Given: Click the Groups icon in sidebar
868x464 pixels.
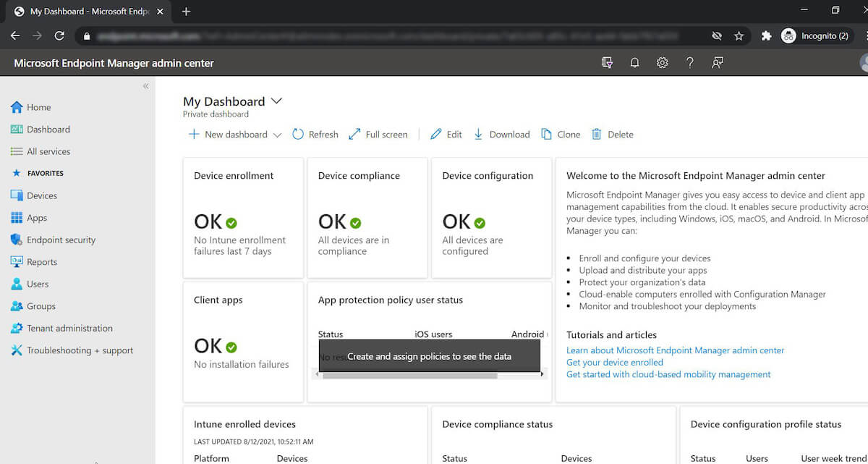Looking at the screenshot, I should pyautogui.click(x=17, y=306).
